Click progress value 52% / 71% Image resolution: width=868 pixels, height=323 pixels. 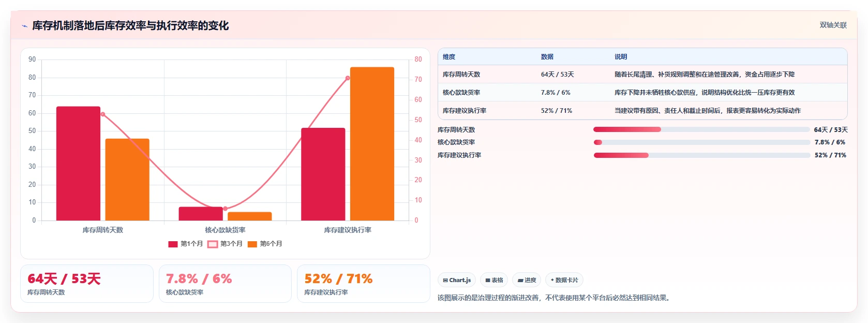(830, 155)
